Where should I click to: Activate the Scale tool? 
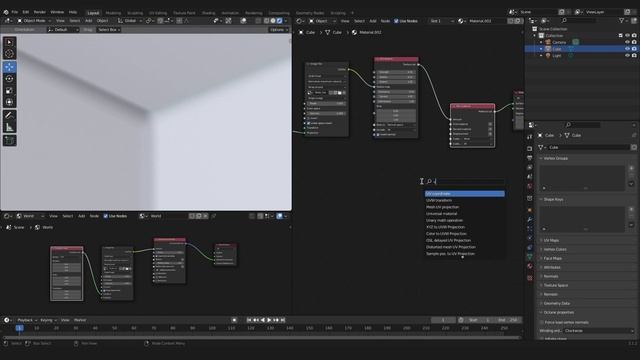point(9,91)
